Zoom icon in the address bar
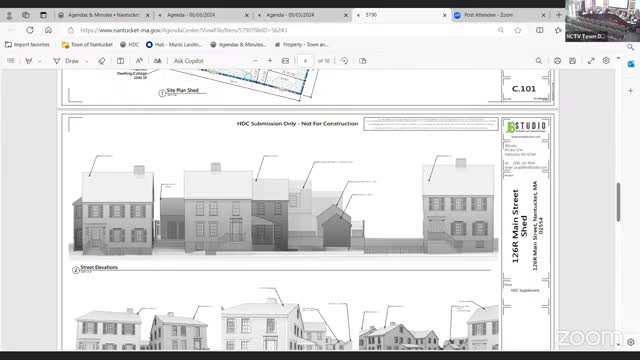Screen dimensions: 640x360 coord(501,30)
